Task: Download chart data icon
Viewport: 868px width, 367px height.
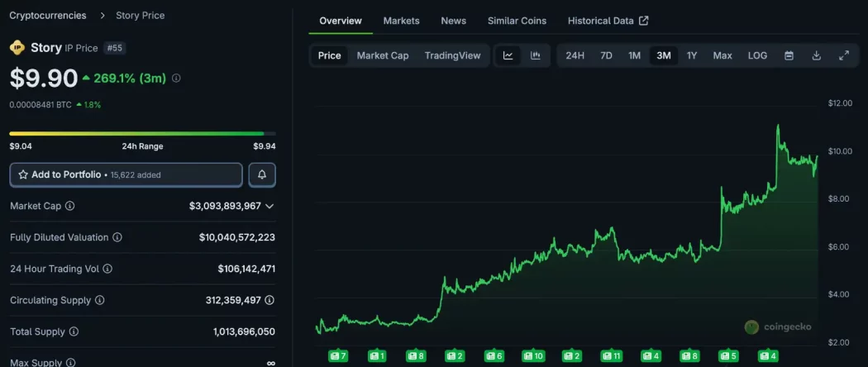Action: [816, 55]
